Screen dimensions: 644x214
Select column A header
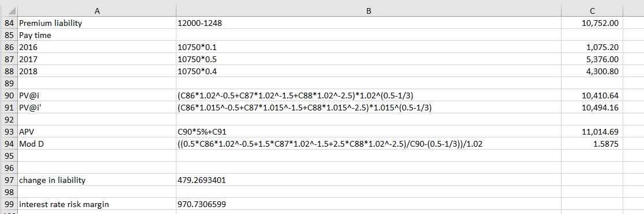pyautogui.click(x=97, y=11)
